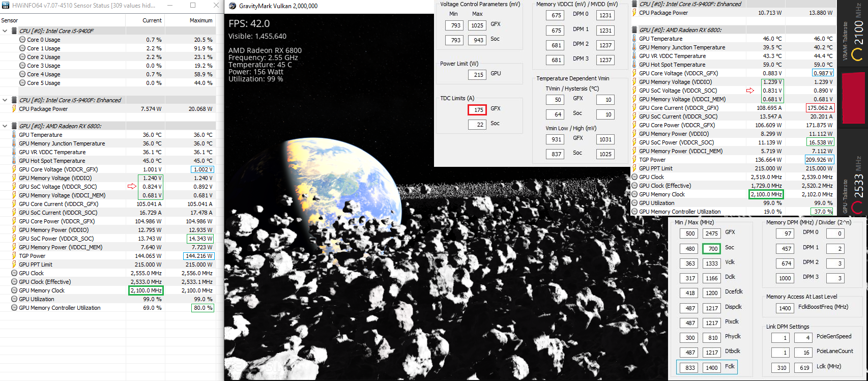Click the Soc max clock field showing 700

(711, 249)
